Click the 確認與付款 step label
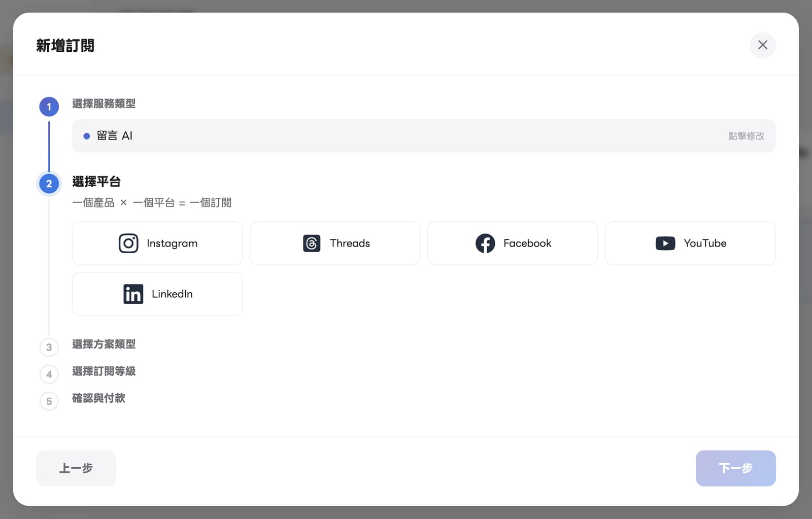 98,398
